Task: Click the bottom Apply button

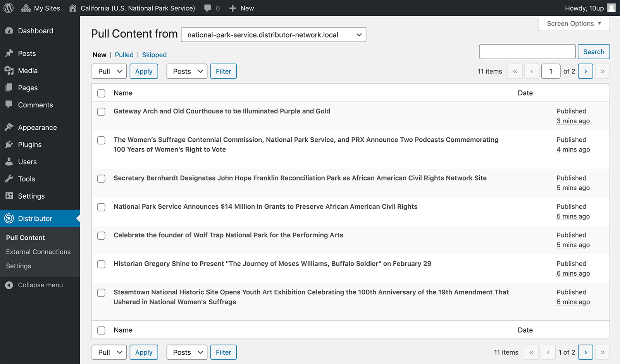Action: point(144,352)
